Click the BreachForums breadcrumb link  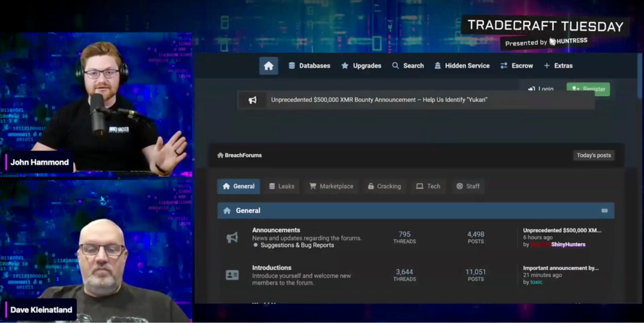coord(243,155)
